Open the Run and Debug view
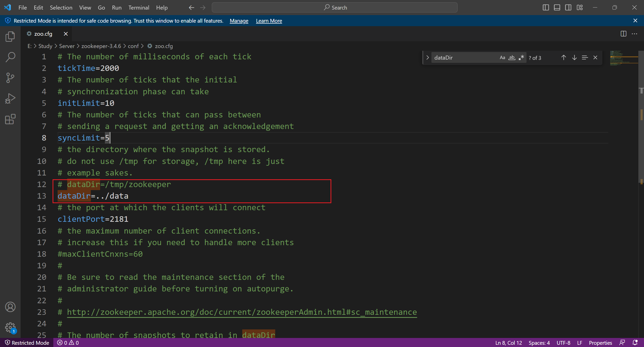644x347 pixels. (x=10, y=98)
